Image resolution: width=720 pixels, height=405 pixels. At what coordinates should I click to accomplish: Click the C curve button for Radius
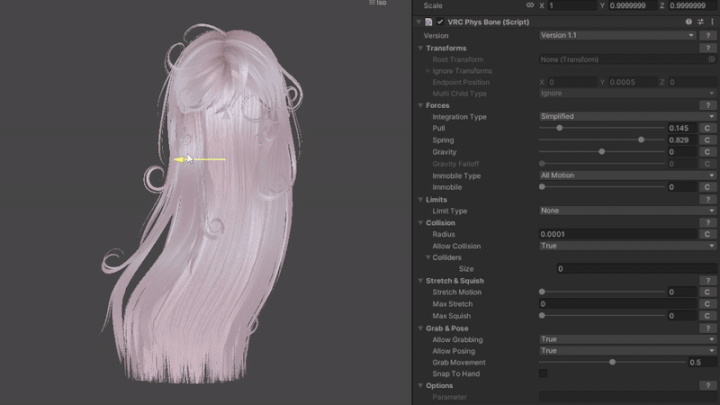tap(706, 234)
